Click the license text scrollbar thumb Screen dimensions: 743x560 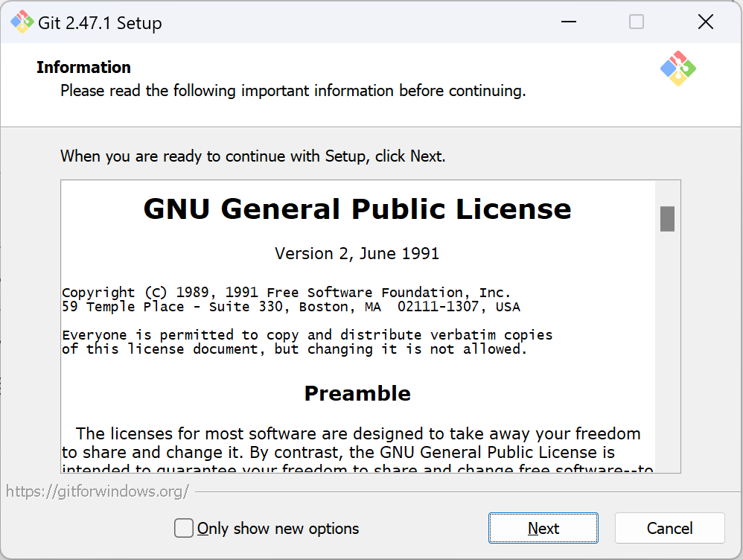pyautogui.click(x=667, y=219)
